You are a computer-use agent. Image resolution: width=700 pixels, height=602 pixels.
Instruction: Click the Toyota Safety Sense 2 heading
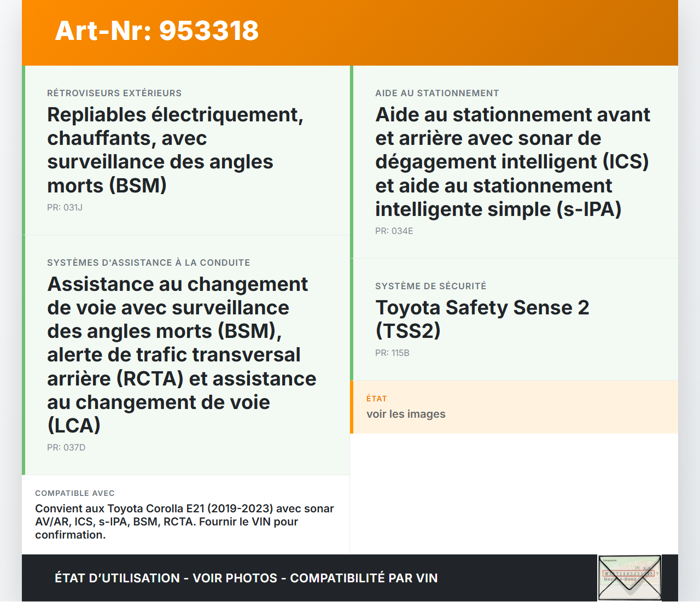(x=482, y=319)
